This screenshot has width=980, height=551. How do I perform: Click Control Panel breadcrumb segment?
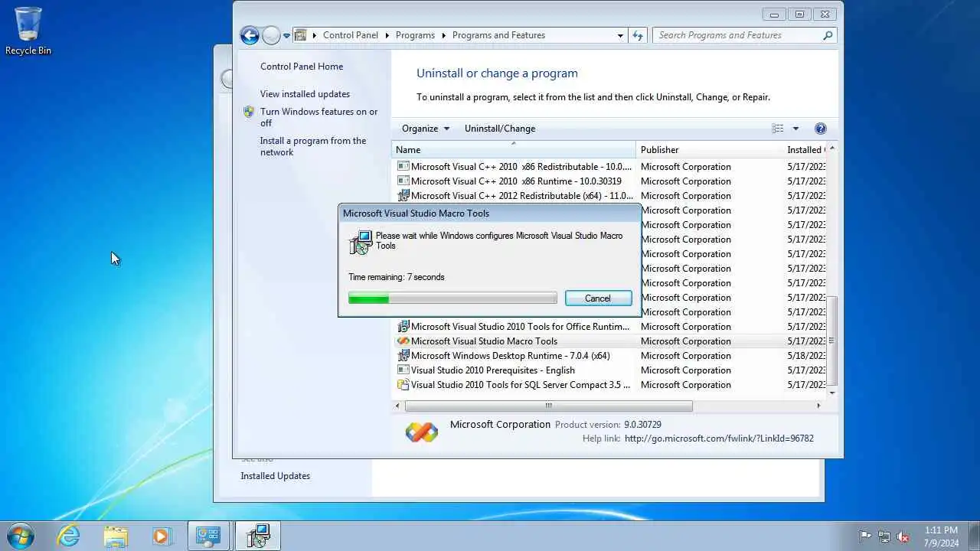[x=351, y=35]
